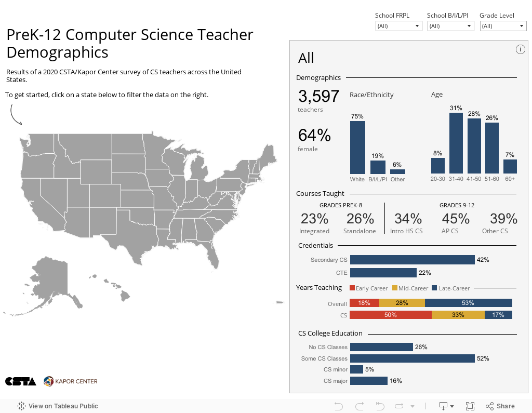Expand the Grade Level dropdown

click(x=503, y=26)
